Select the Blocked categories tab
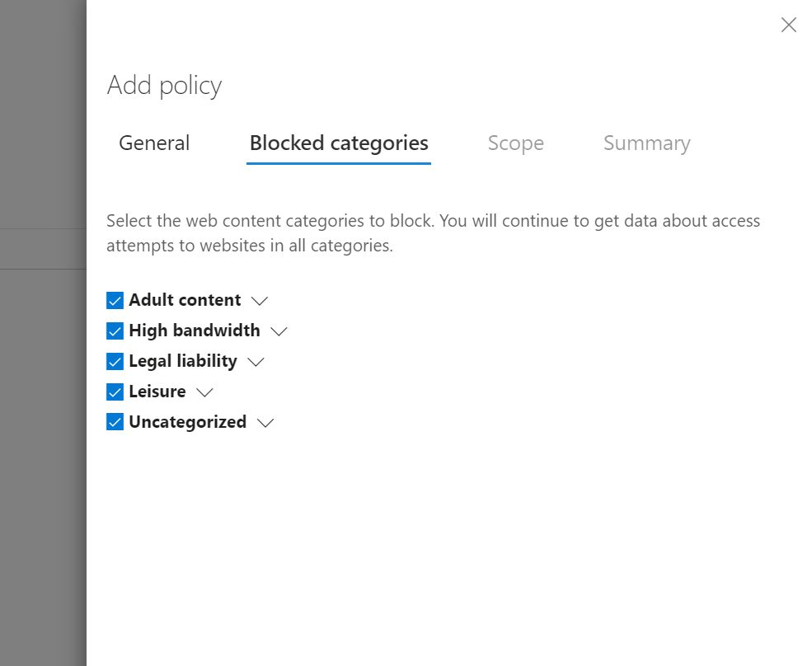The height and width of the screenshot is (666, 812). pyautogui.click(x=339, y=143)
